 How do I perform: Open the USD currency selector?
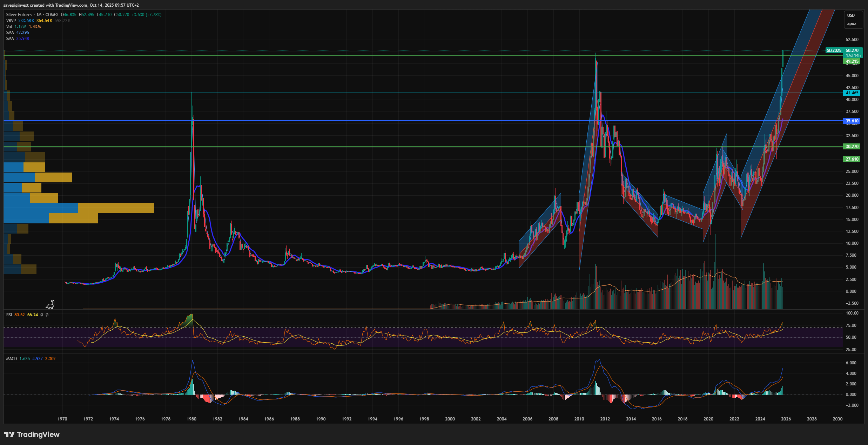pos(851,15)
